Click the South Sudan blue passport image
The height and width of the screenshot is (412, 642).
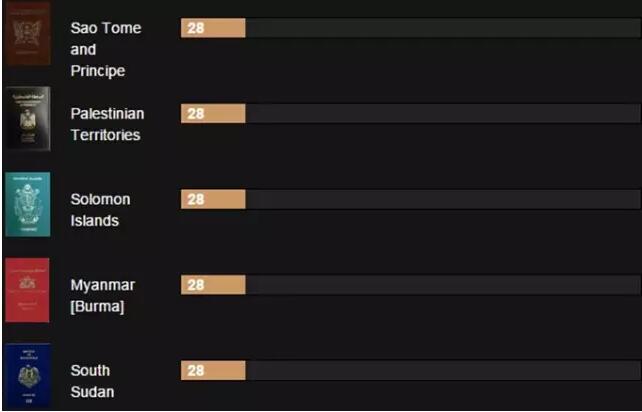(x=27, y=376)
